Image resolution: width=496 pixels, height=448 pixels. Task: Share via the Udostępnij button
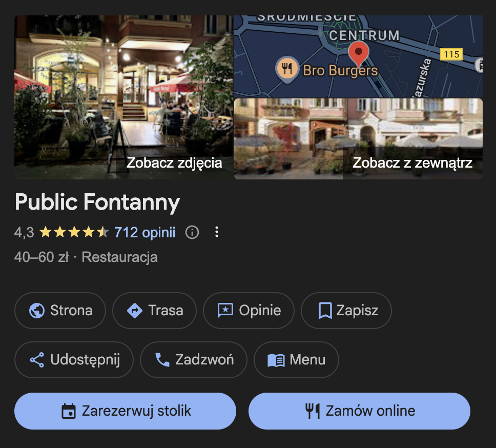click(x=74, y=360)
